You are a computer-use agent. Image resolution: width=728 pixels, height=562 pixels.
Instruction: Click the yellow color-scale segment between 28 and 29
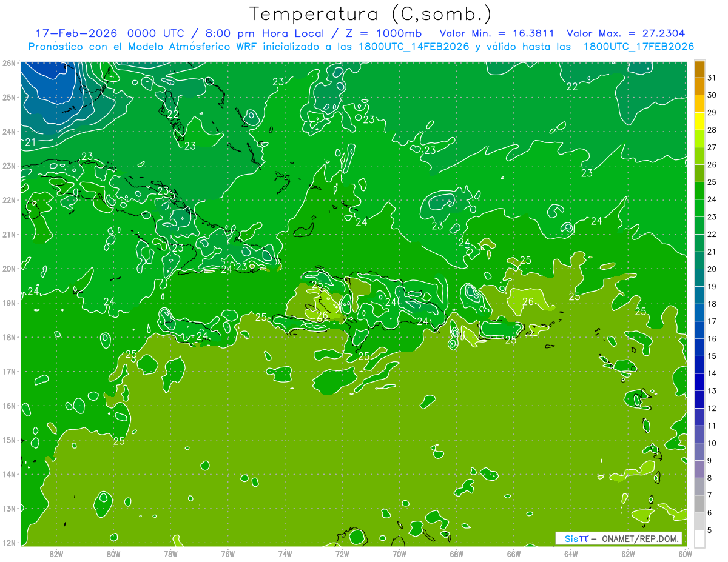[699, 121]
